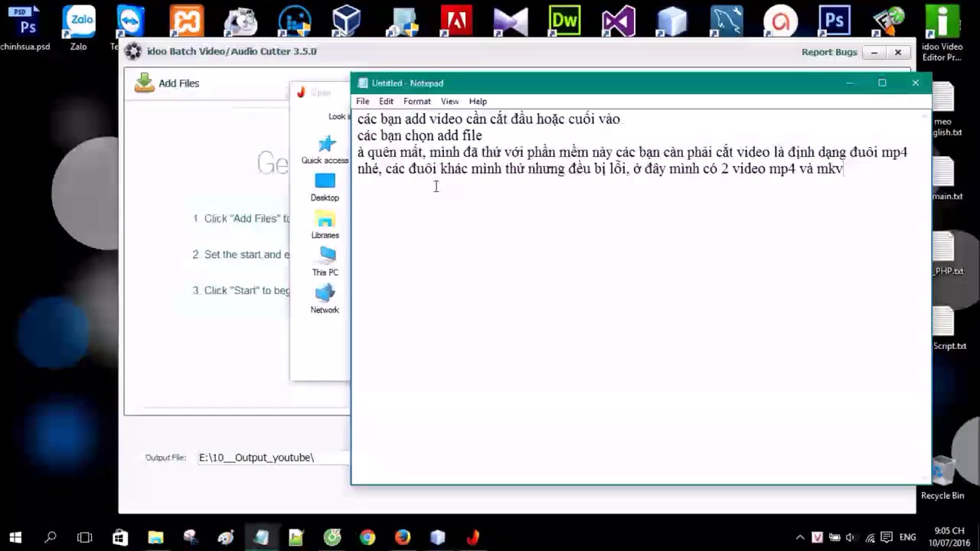The image size is (980, 551).
Task: Open the Photoshop desktop shortcut
Action: point(834,21)
